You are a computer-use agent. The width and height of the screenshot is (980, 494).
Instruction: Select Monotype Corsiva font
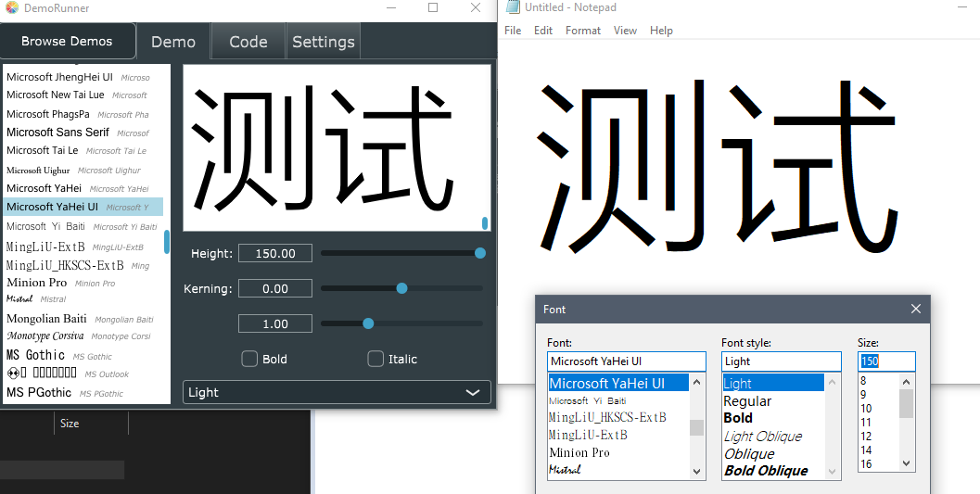[85, 336]
